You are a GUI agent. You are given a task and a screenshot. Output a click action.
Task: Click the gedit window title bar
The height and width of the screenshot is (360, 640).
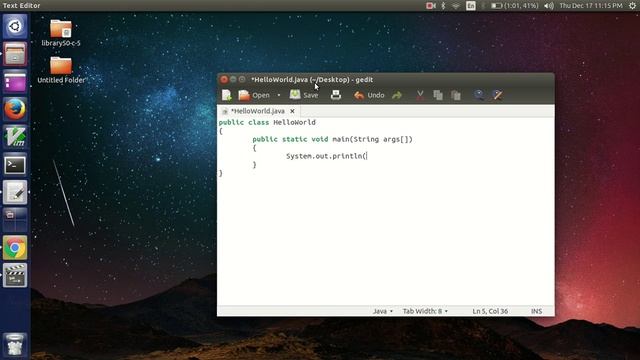(385, 80)
